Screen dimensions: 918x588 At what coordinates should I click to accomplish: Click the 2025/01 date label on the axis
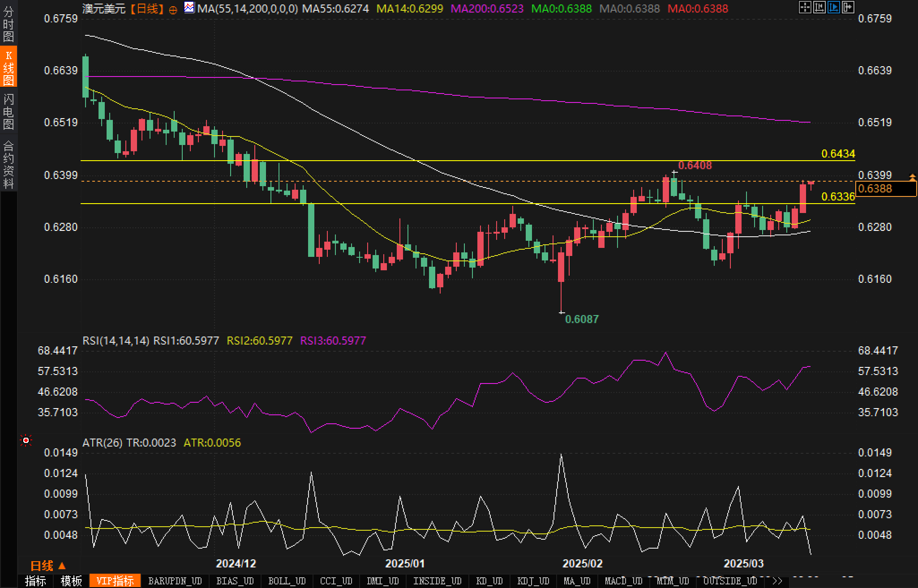coord(405,563)
